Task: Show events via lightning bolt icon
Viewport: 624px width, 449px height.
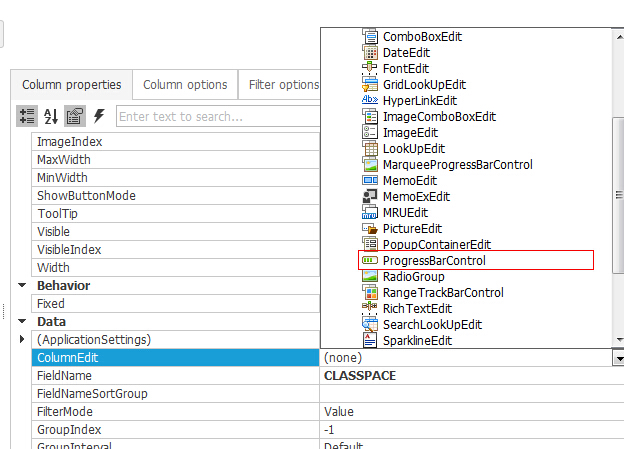Action: click(x=99, y=116)
